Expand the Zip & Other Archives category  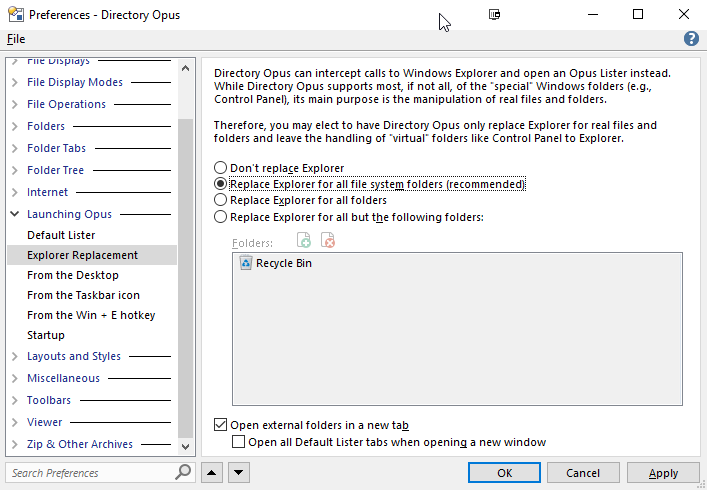click(15, 444)
